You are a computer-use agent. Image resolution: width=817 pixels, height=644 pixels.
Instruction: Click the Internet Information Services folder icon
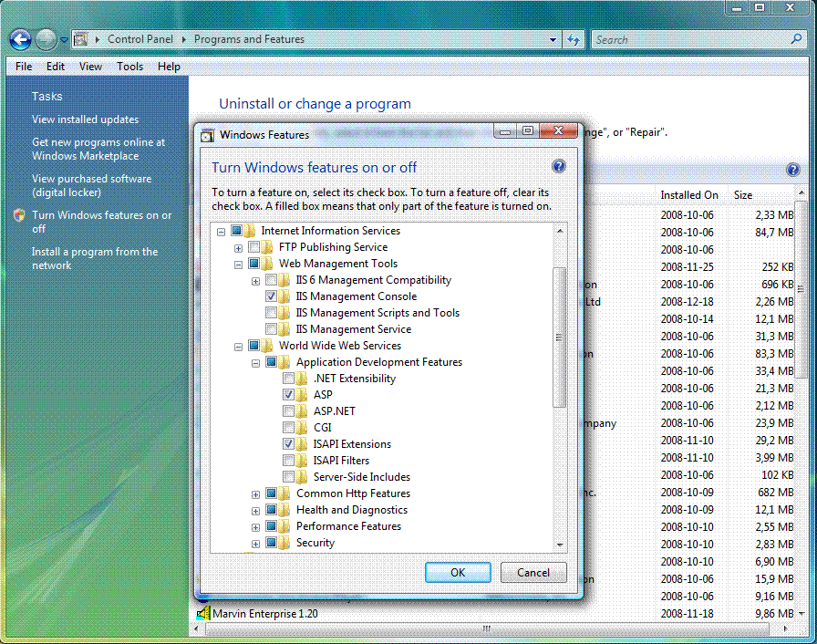pyautogui.click(x=250, y=230)
